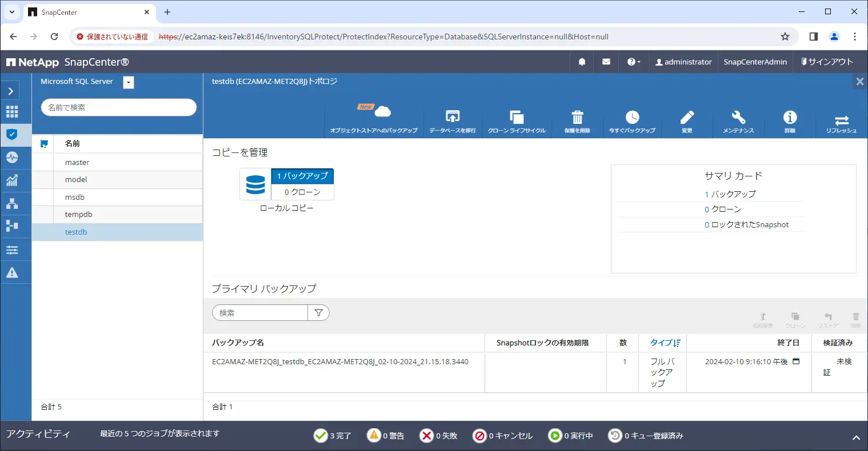Click 0 実行中 job status
Image resolution: width=868 pixels, height=451 pixels.
pos(571,436)
